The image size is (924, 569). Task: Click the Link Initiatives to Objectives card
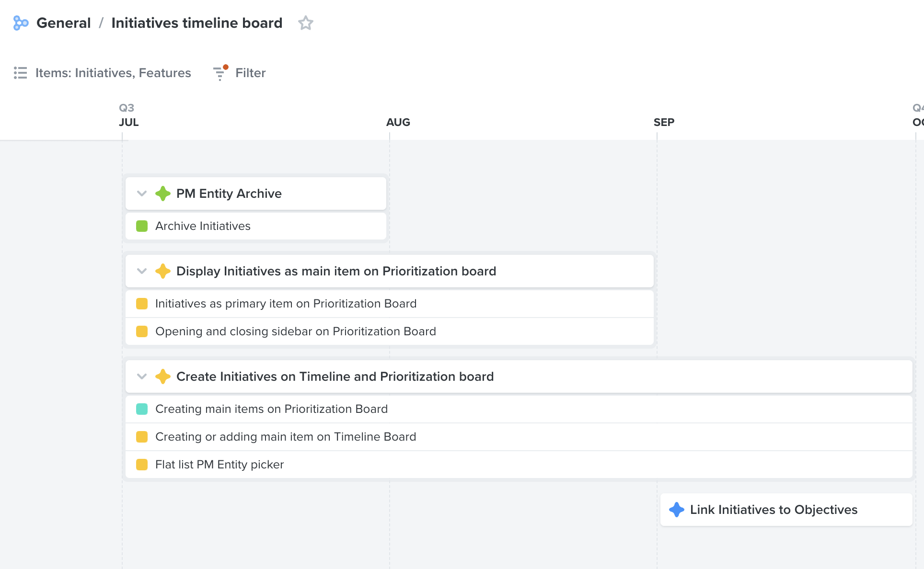pyautogui.click(x=773, y=510)
